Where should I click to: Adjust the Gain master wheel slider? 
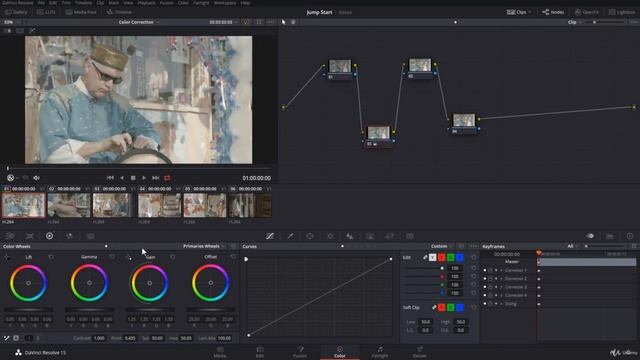click(150, 310)
